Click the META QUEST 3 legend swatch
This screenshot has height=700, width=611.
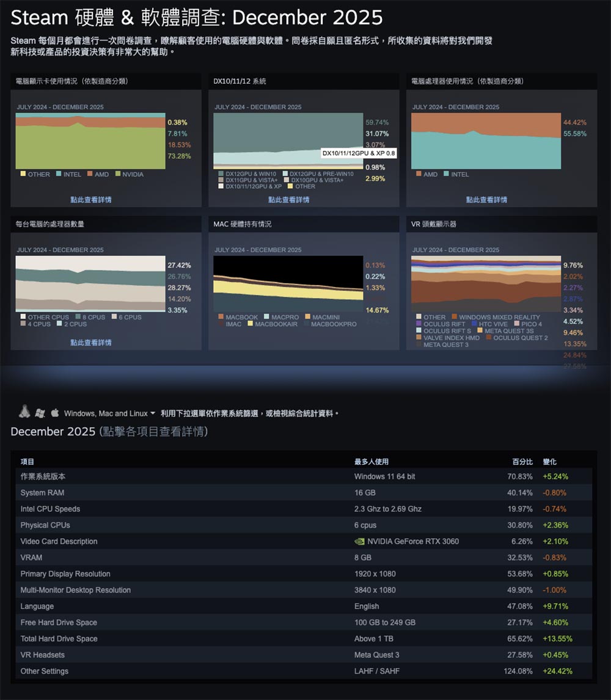pos(419,345)
